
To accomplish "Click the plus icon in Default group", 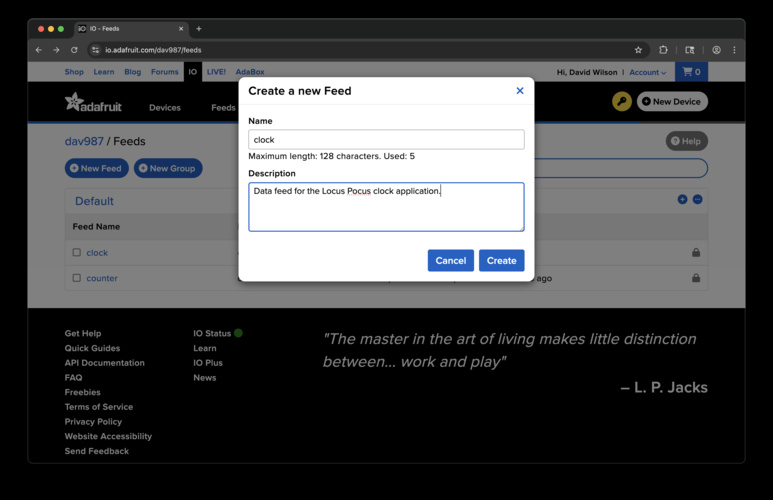I will 682,199.
